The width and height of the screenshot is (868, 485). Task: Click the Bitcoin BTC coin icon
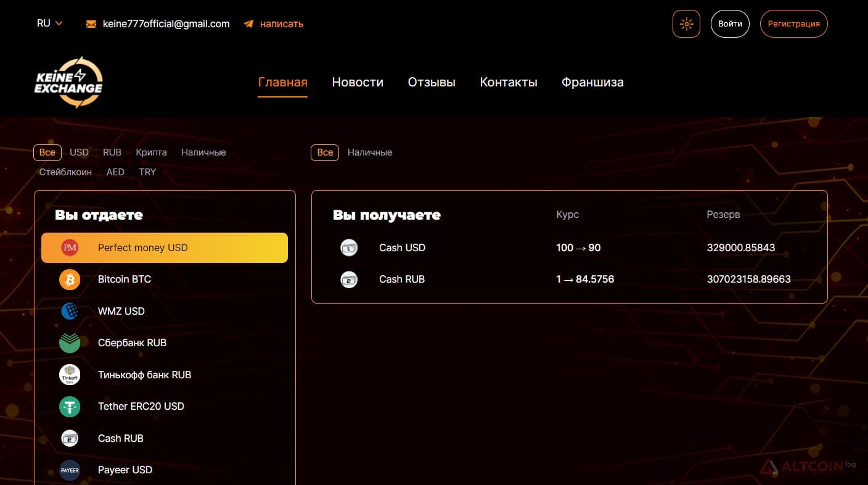[70, 280]
